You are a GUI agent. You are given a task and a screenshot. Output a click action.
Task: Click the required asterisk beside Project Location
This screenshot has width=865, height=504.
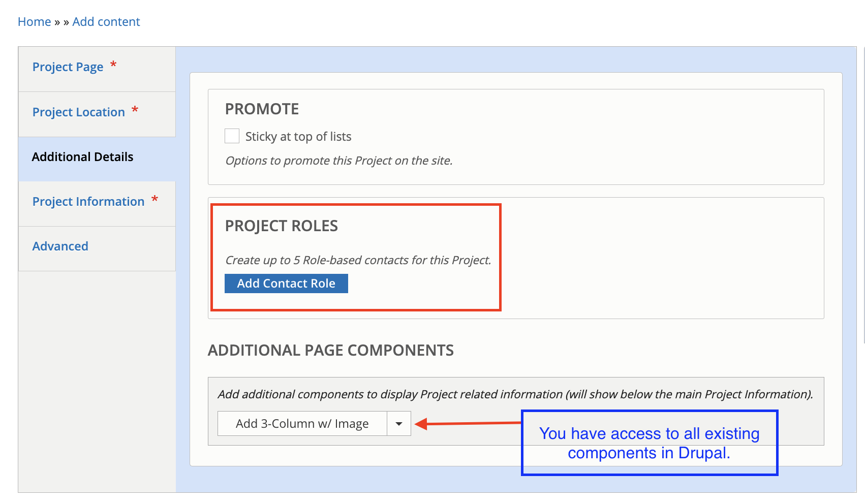[135, 110]
